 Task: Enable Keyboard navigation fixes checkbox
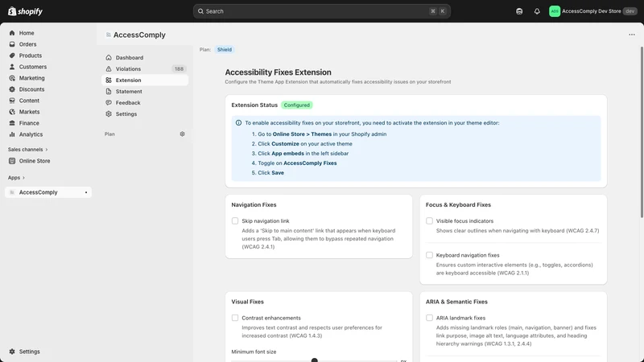point(429,255)
